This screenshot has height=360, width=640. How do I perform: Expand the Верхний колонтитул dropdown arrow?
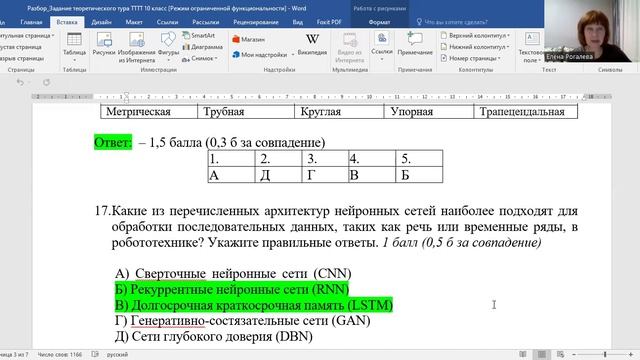pyautogui.click(x=508, y=36)
